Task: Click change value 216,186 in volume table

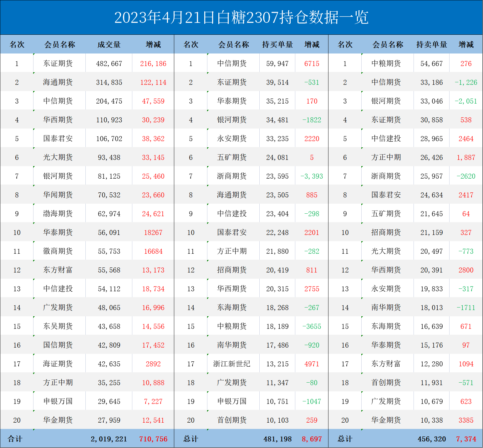Action: pyautogui.click(x=153, y=64)
